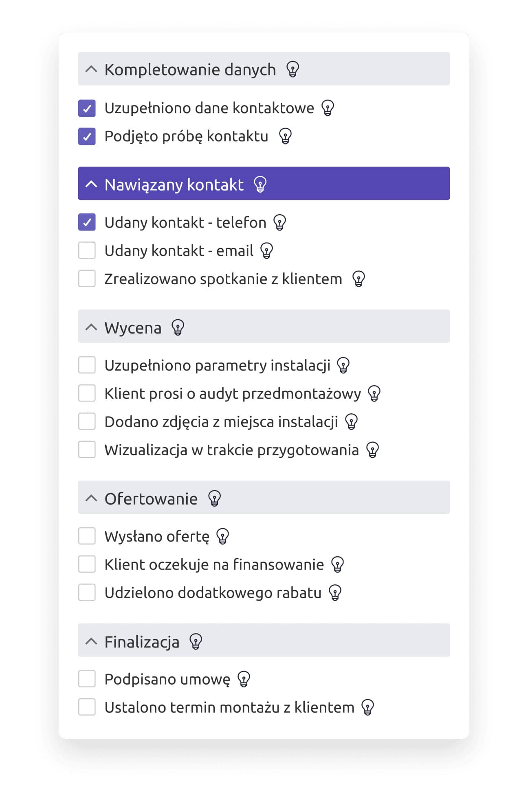
Task: Collapse the Ofertowanie section chevron
Action: 91,498
